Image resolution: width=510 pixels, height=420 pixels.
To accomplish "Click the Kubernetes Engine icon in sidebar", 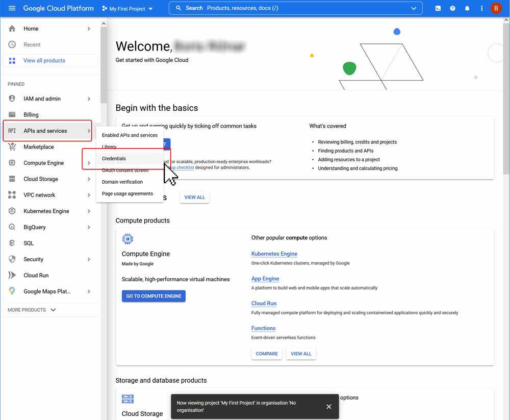I will coord(12,211).
